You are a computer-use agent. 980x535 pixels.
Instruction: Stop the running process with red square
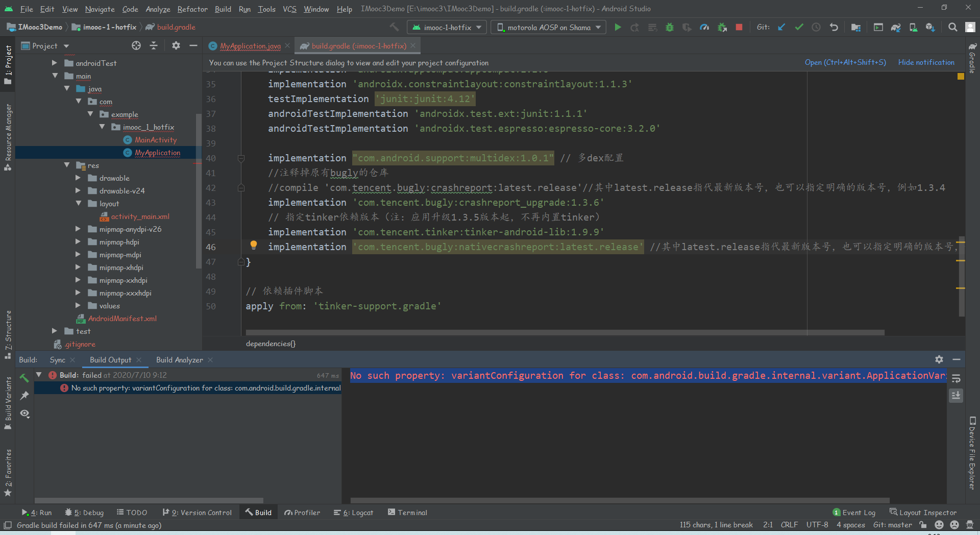[x=739, y=27]
